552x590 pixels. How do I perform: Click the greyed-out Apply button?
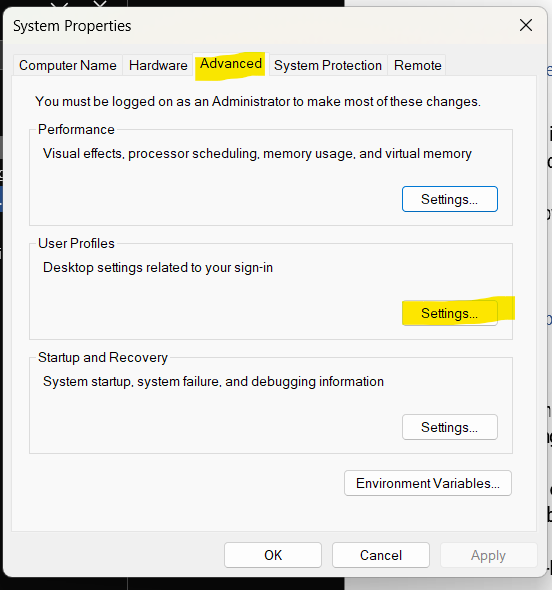pyautogui.click(x=488, y=555)
